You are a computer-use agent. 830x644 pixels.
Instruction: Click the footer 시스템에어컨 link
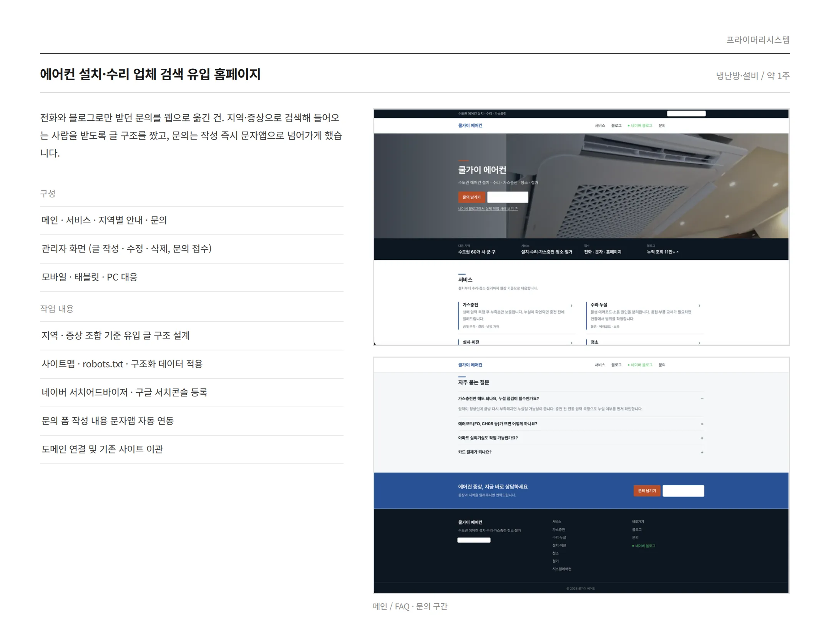tap(562, 569)
